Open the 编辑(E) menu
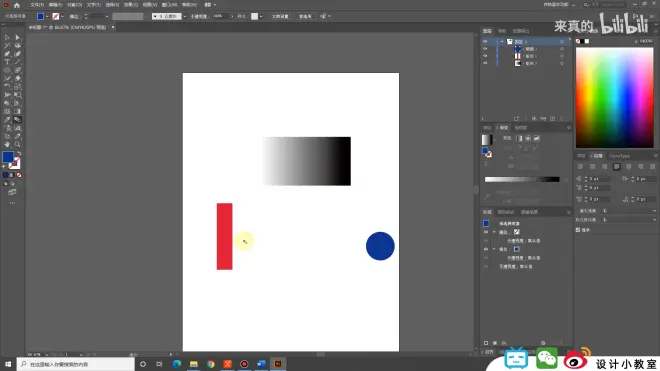This screenshot has width=660, height=371. pyautogui.click(x=56, y=5)
